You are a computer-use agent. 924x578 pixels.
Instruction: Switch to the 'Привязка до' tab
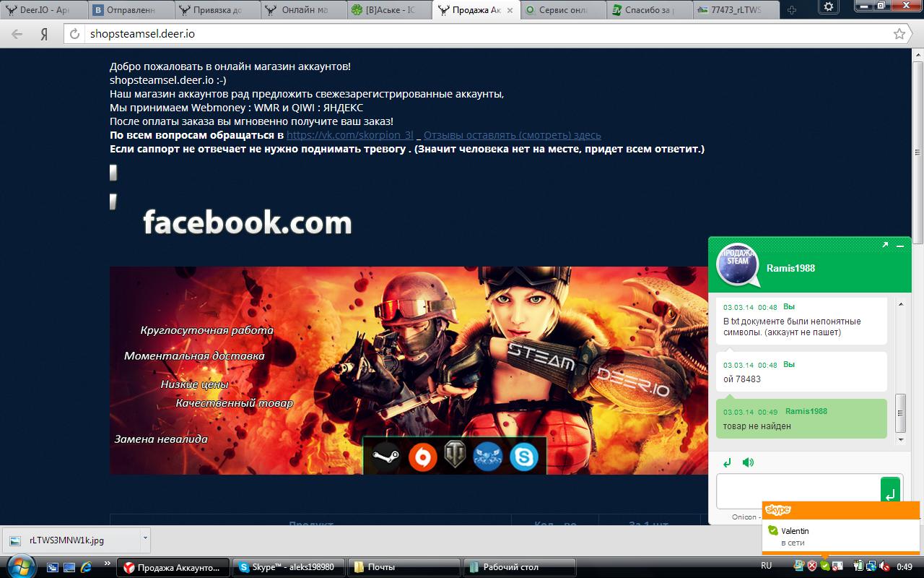(217, 10)
